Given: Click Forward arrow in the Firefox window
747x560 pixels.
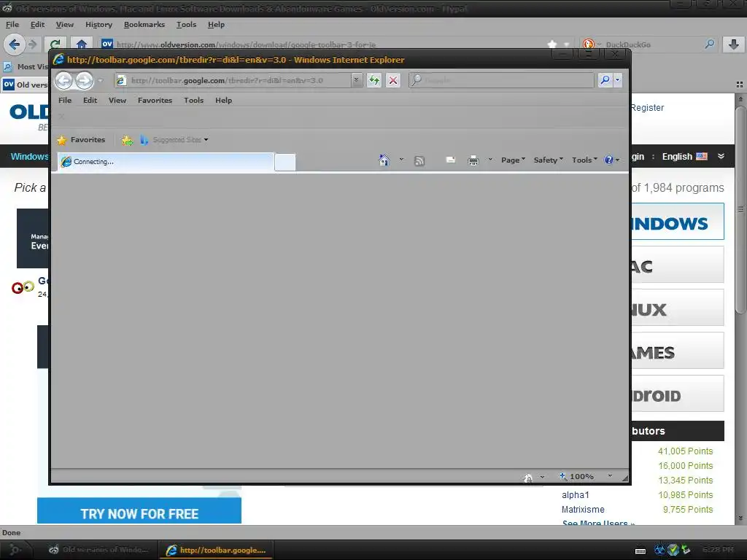Looking at the screenshot, I should point(32,44).
